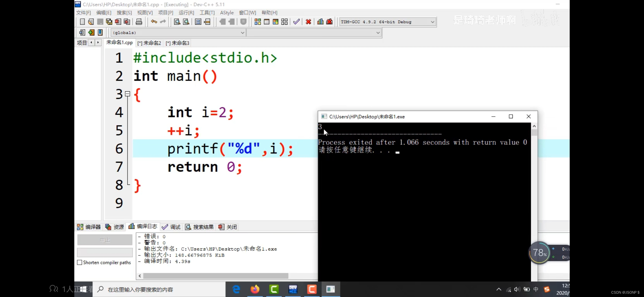Screen dimensions: 644x297
Task: Click the Compile colored-squares icon
Action: coord(258,22)
